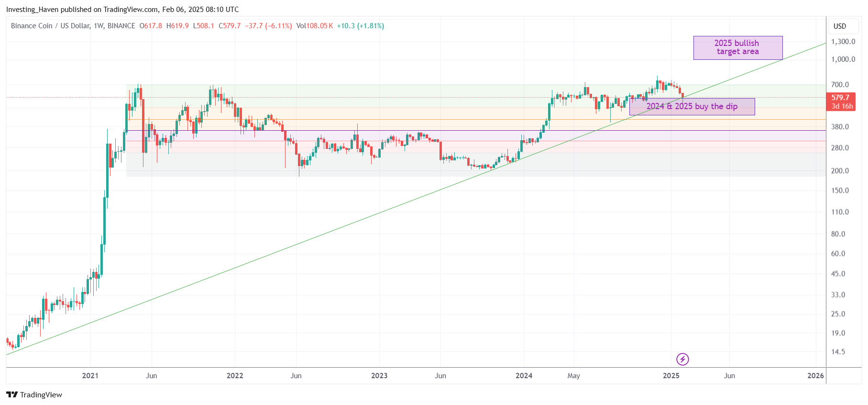This screenshot has width=868, height=405.
Task: Click the volume change +10.3 (+1.81%)
Action: (361, 26)
